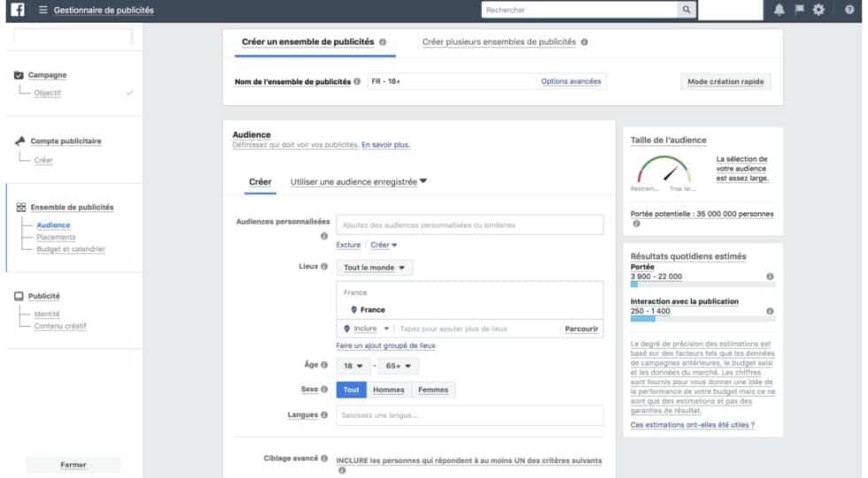Go to Audience in sidebar tree
Viewport: 868px width, 478px height.
53,225
